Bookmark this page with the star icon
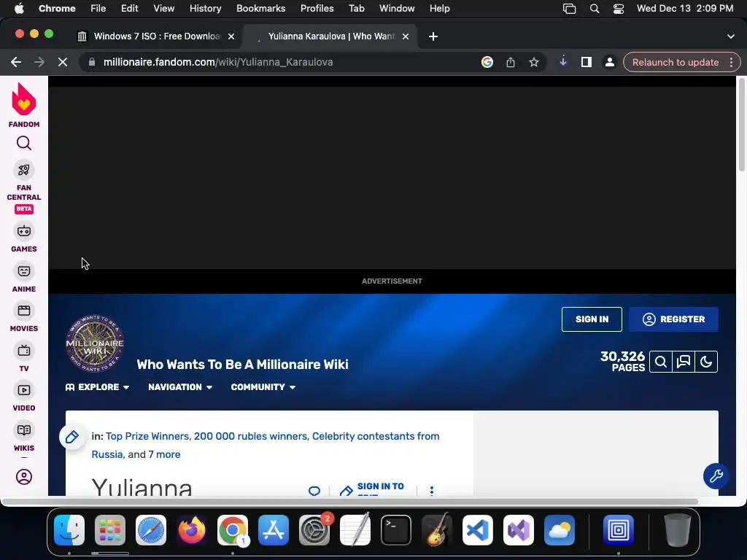 (534, 63)
